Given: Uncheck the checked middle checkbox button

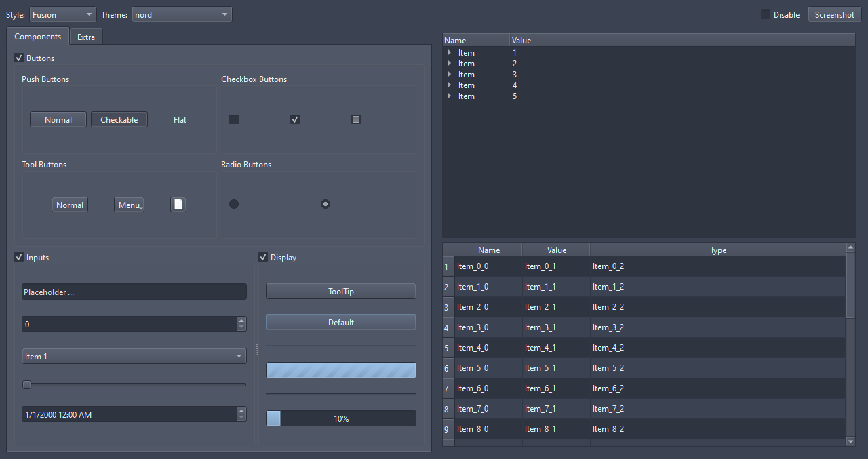Looking at the screenshot, I should [295, 119].
